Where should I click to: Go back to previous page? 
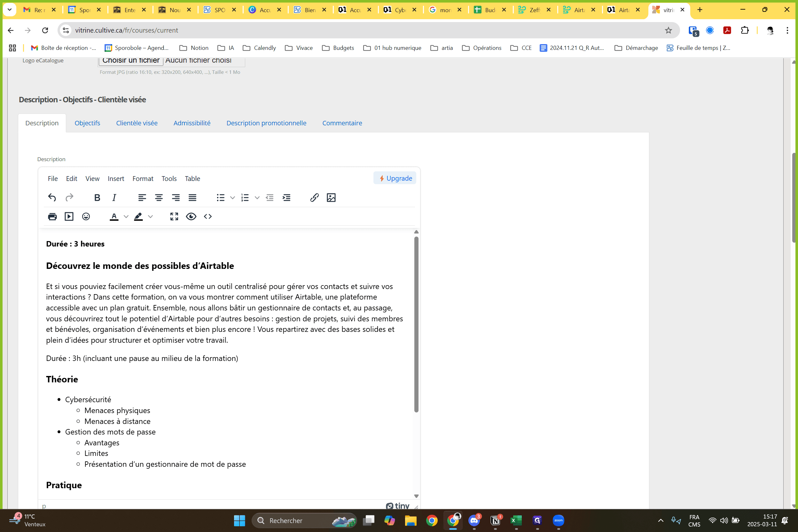point(11,30)
